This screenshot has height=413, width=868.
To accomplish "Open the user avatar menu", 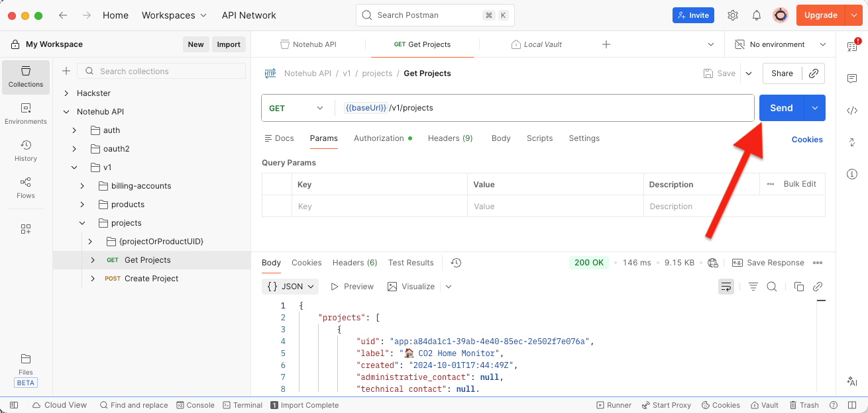I will 781,15.
